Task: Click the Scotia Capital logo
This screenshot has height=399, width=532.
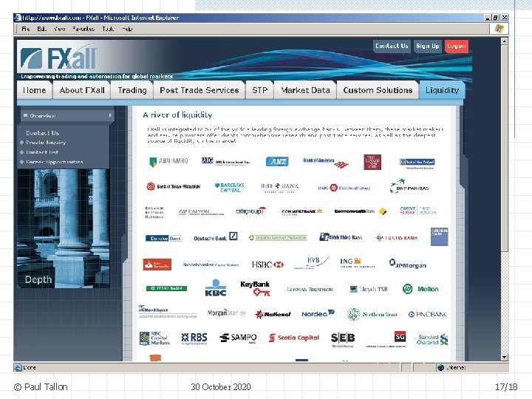Action: coord(294,338)
